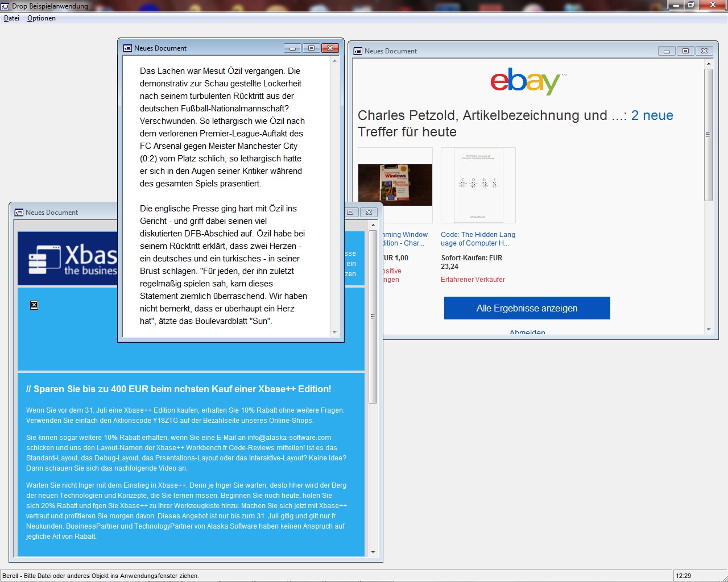Click the 'Sparen Sie bis zu 400 EUR' headline
Screen dimensions: 728x582
point(179,389)
